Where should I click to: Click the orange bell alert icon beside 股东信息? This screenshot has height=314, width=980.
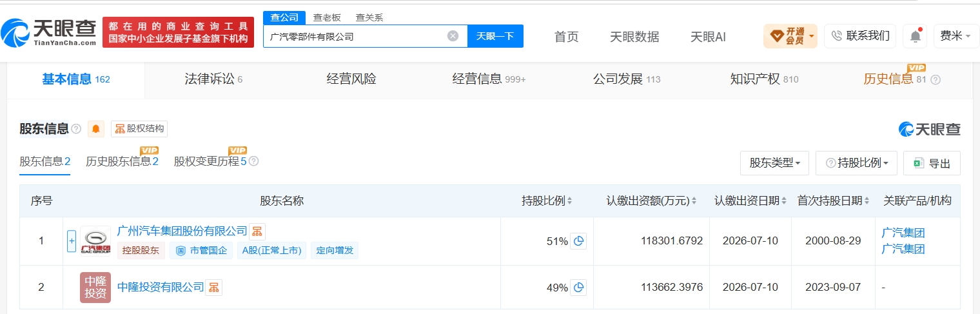tap(96, 129)
